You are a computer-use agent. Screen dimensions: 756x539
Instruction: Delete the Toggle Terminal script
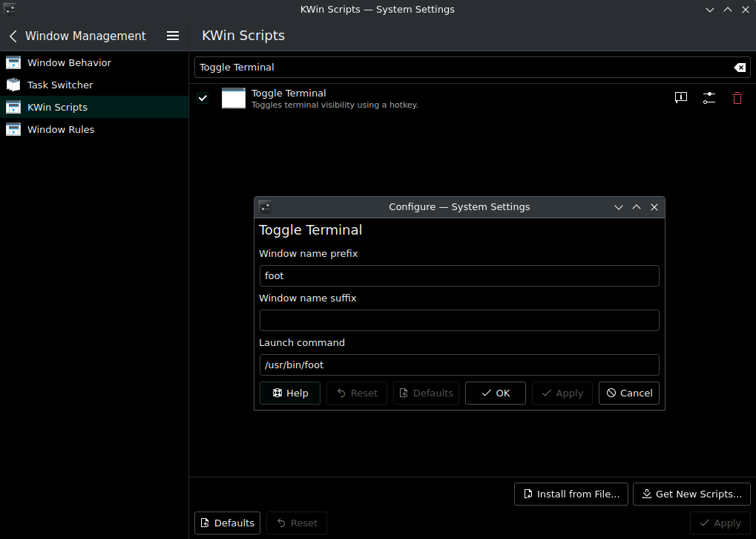click(x=737, y=98)
